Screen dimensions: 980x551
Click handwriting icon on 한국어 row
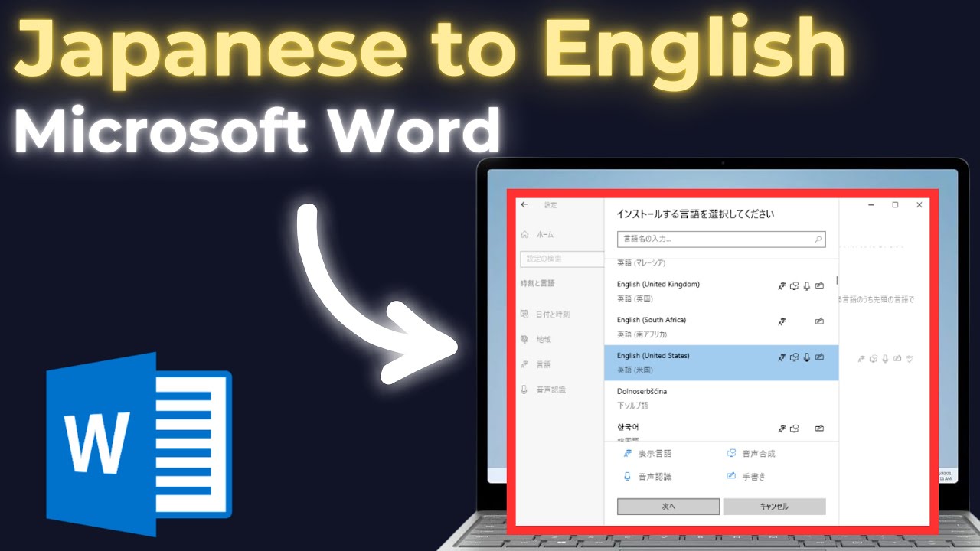click(819, 429)
